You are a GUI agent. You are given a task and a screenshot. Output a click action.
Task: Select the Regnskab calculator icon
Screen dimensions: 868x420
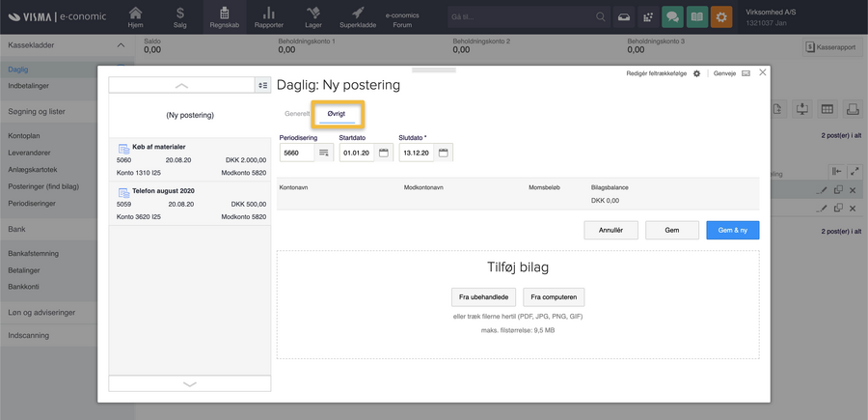coord(224,17)
